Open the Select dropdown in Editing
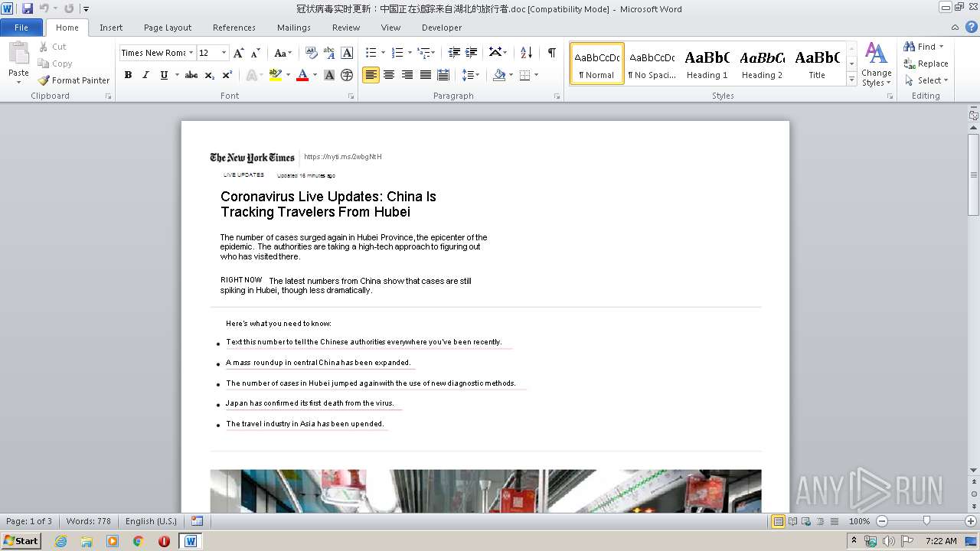This screenshot has height=551, width=980. click(x=926, y=80)
